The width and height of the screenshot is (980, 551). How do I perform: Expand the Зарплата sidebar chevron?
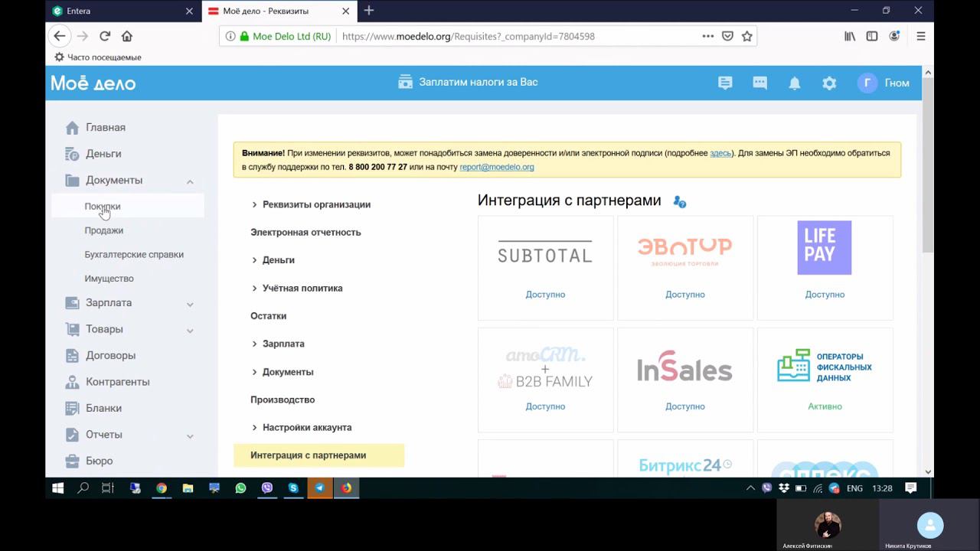(x=190, y=304)
